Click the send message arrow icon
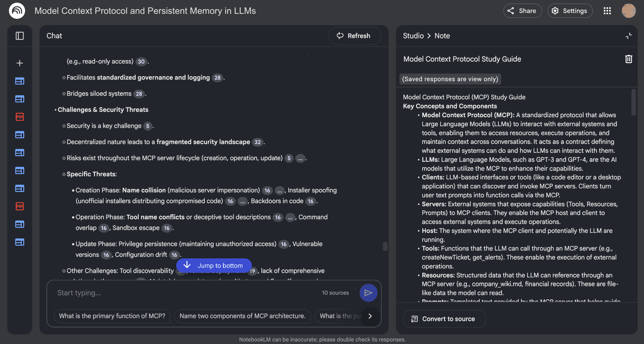 [368, 292]
